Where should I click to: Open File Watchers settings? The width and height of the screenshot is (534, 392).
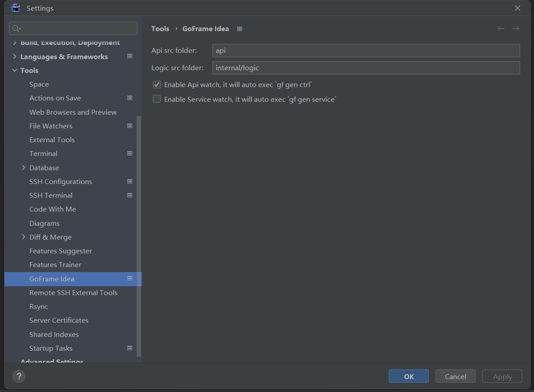51,126
